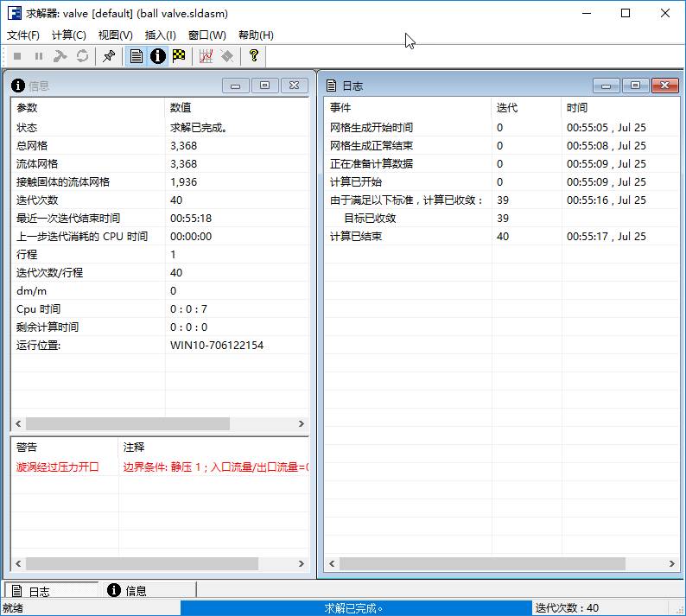The width and height of the screenshot is (686, 616).
Task: Maximize the 信息 info panel
Action: (x=264, y=86)
